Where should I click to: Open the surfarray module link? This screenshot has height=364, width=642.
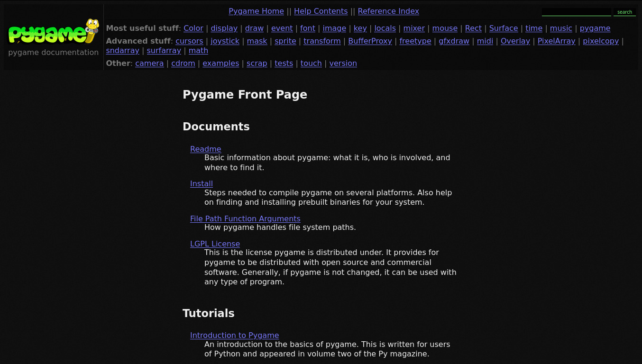pos(164,51)
